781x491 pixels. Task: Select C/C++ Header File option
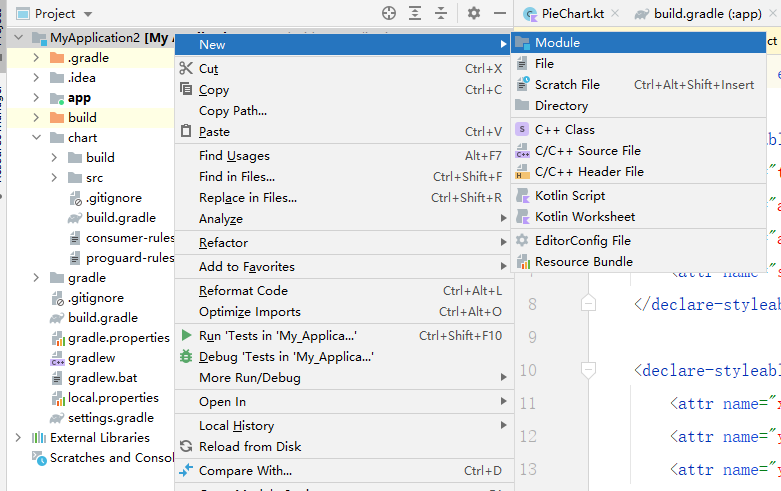[639, 171]
